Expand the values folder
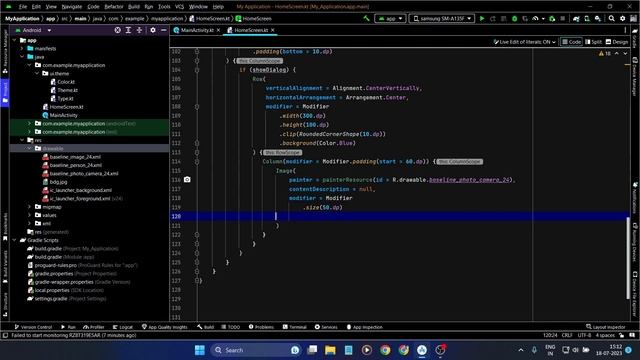 (29, 215)
